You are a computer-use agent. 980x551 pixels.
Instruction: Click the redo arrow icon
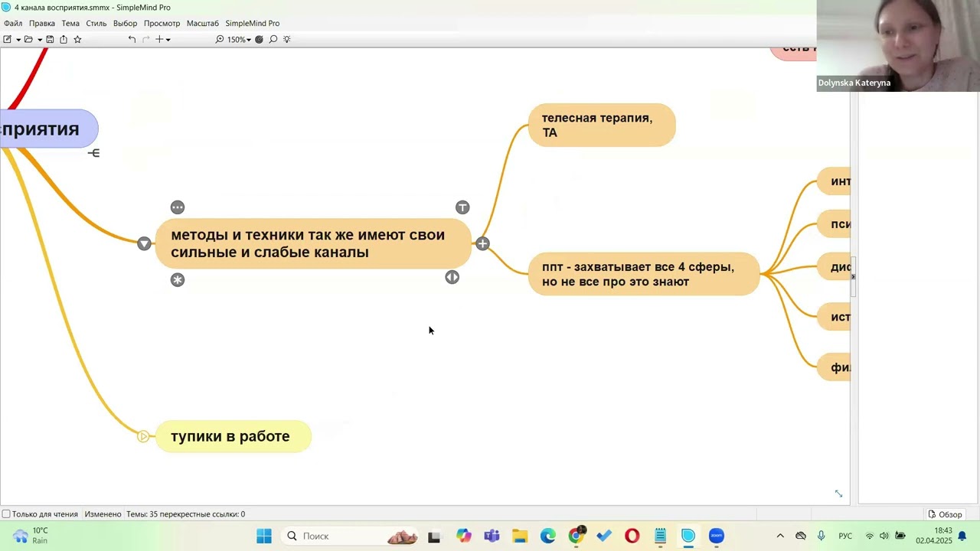[x=145, y=39]
